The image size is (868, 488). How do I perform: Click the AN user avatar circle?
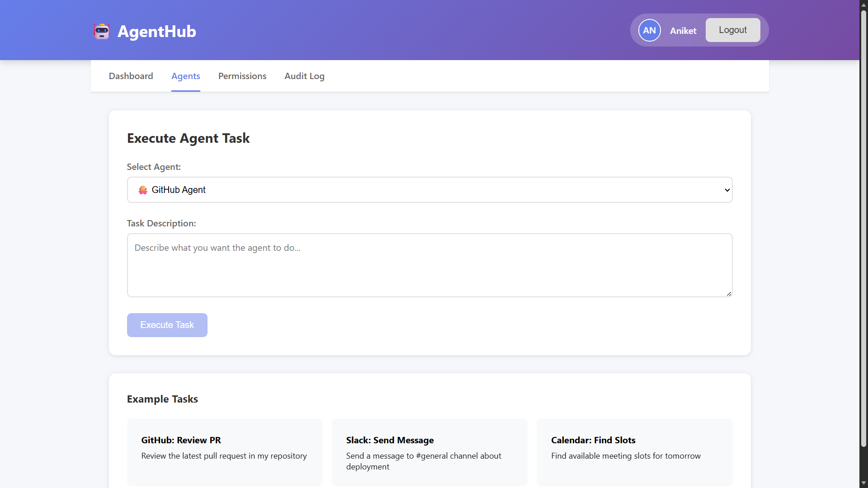coord(649,30)
